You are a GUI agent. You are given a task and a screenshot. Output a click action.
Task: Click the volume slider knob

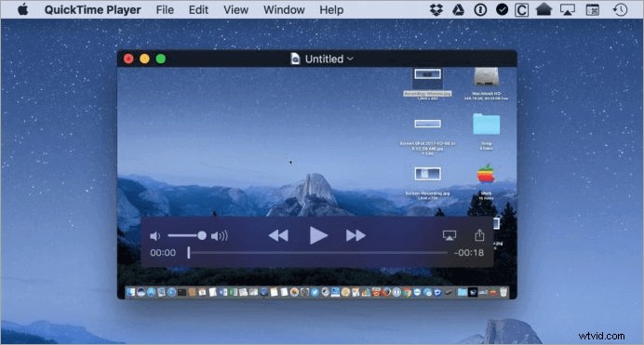pyautogui.click(x=202, y=235)
